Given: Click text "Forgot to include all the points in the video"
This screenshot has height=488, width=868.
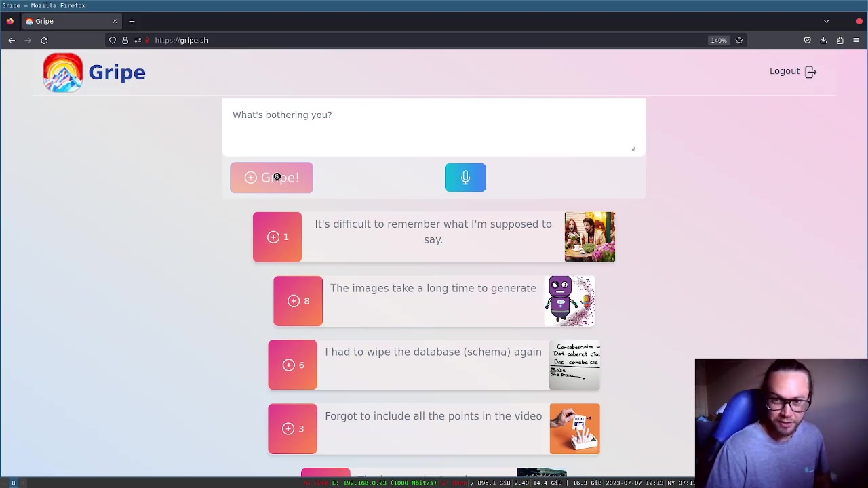Looking at the screenshot, I should pos(433,416).
